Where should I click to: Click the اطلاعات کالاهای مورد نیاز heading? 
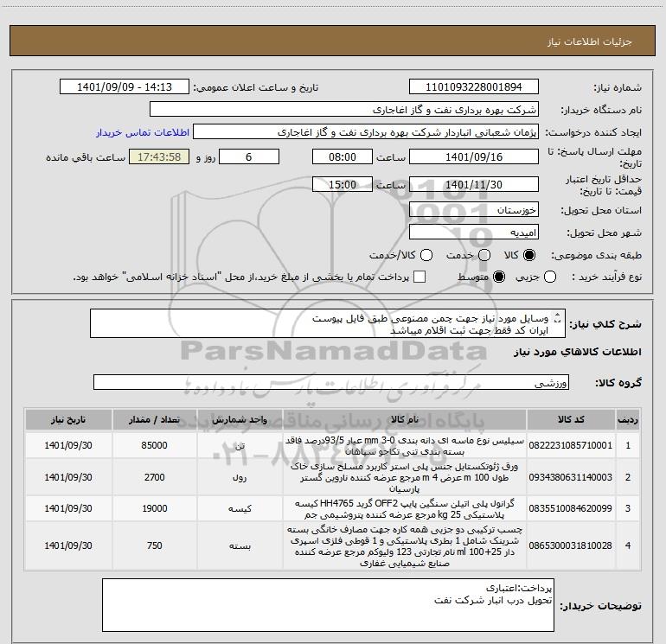[x=577, y=352]
